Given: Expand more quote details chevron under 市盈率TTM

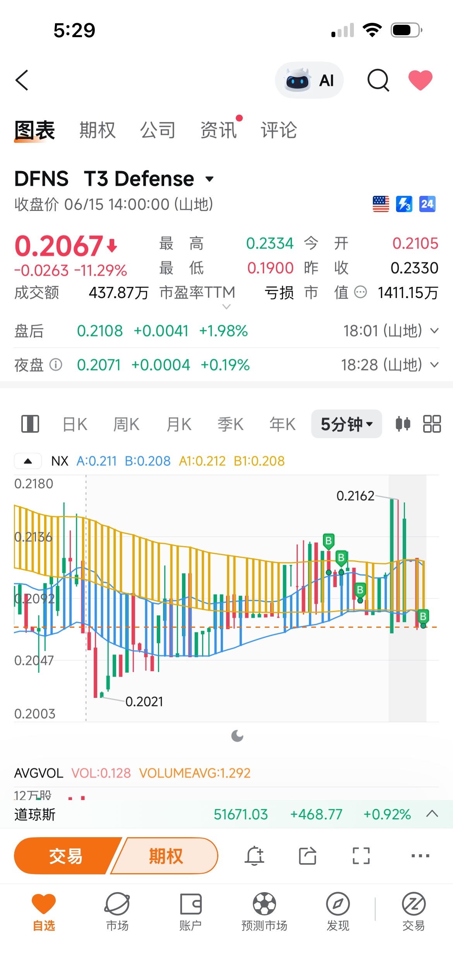Looking at the screenshot, I should tap(227, 307).
